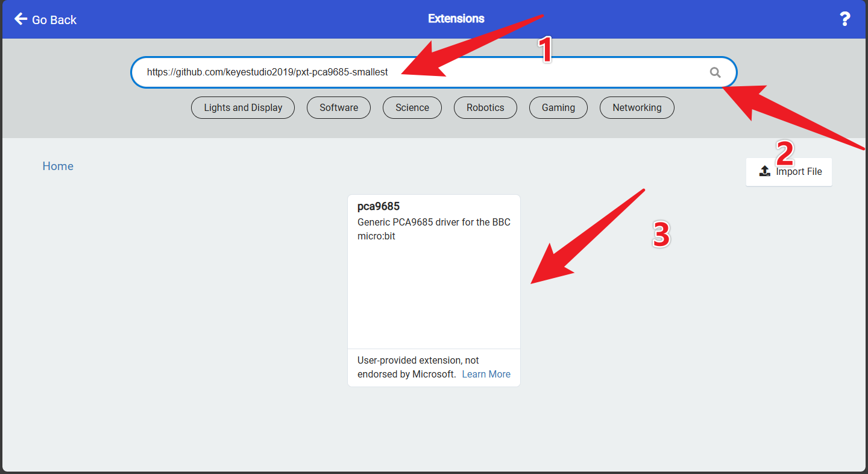
Task: Click the Import File button
Action: (789, 172)
